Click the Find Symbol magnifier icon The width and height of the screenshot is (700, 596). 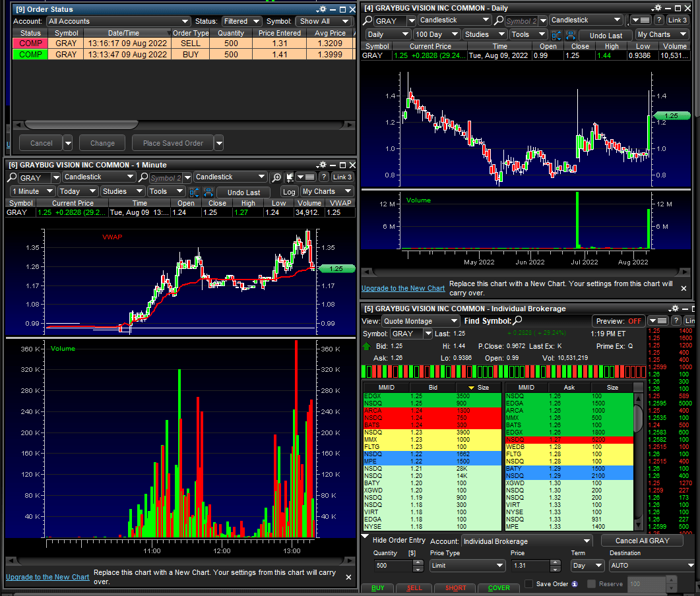(517, 321)
